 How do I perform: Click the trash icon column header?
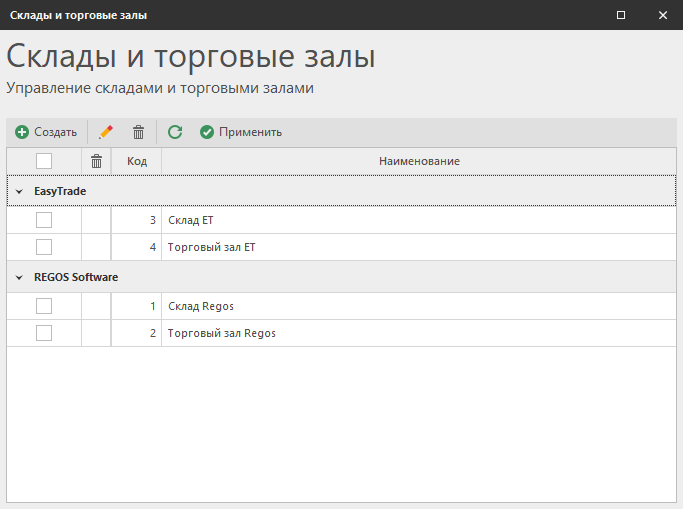[96, 161]
